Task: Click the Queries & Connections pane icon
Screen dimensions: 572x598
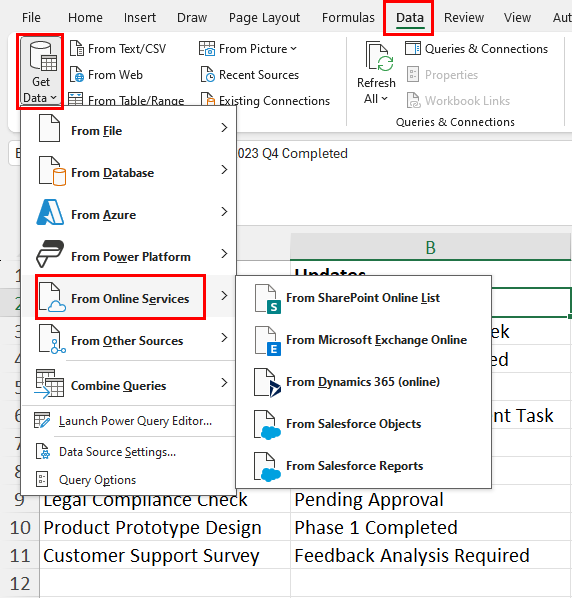Action: coord(413,49)
